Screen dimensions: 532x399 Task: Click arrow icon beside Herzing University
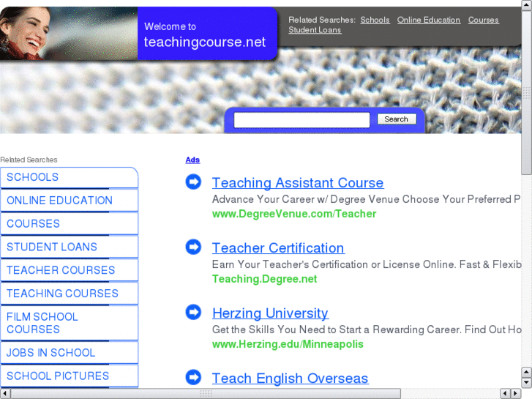[x=193, y=312]
